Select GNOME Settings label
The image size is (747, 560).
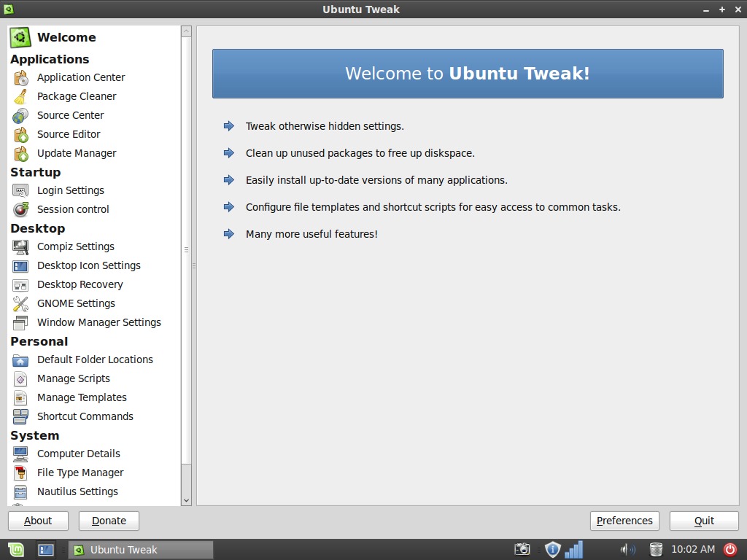(x=76, y=304)
